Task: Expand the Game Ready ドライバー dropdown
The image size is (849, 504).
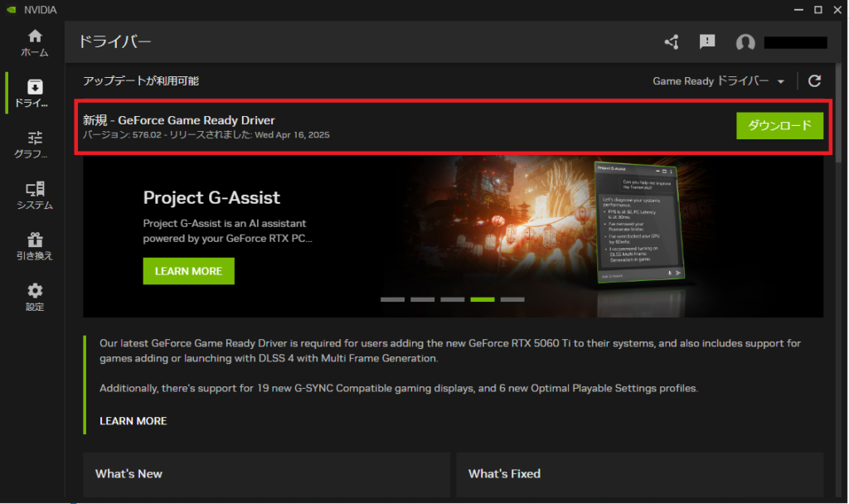Action: 719,81
